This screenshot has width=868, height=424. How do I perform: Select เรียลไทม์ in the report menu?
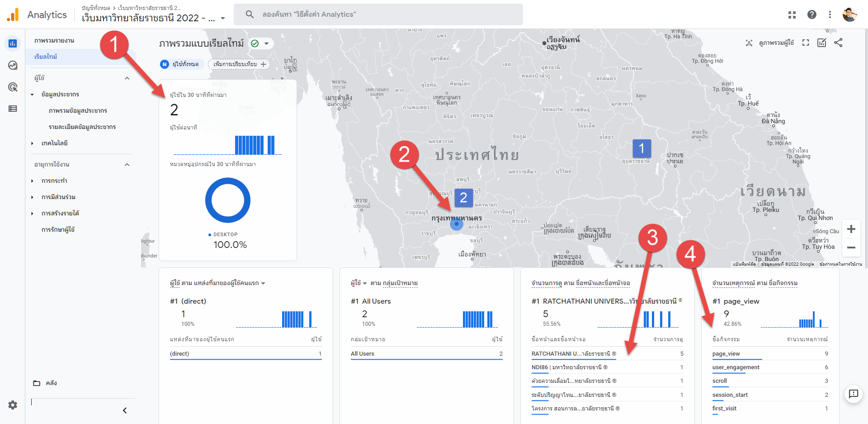coord(46,57)
